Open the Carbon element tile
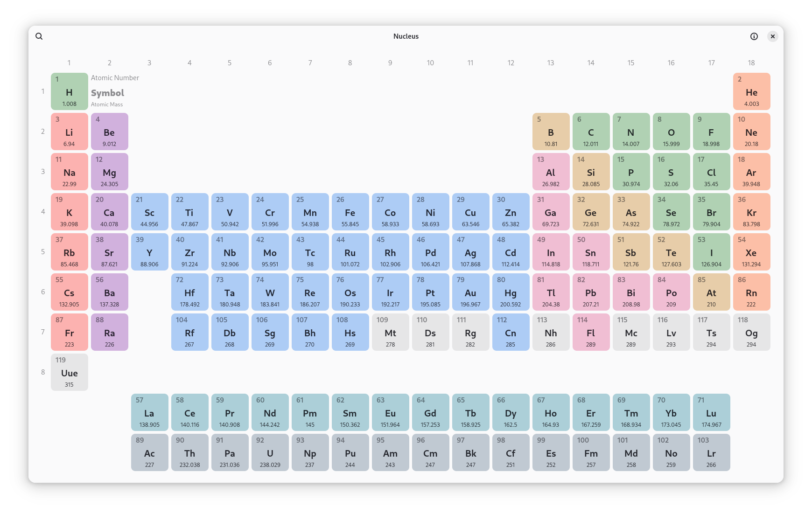The image size is (812, 514). (x=591, y=132)
